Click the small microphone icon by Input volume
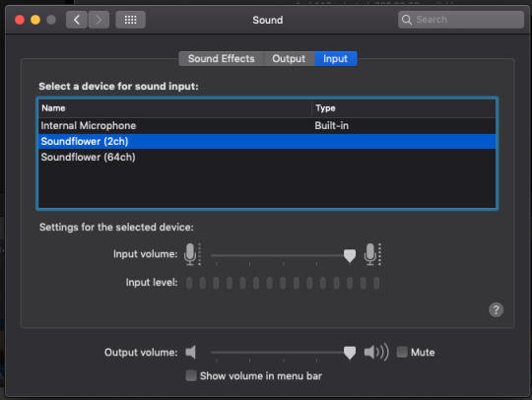532x400 pixels. [192, 254]
